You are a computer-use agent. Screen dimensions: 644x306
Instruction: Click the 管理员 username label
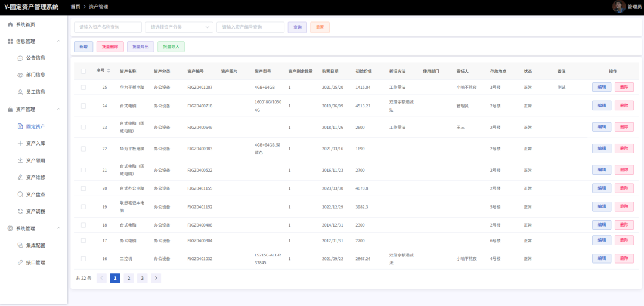(x=635, y=7)
